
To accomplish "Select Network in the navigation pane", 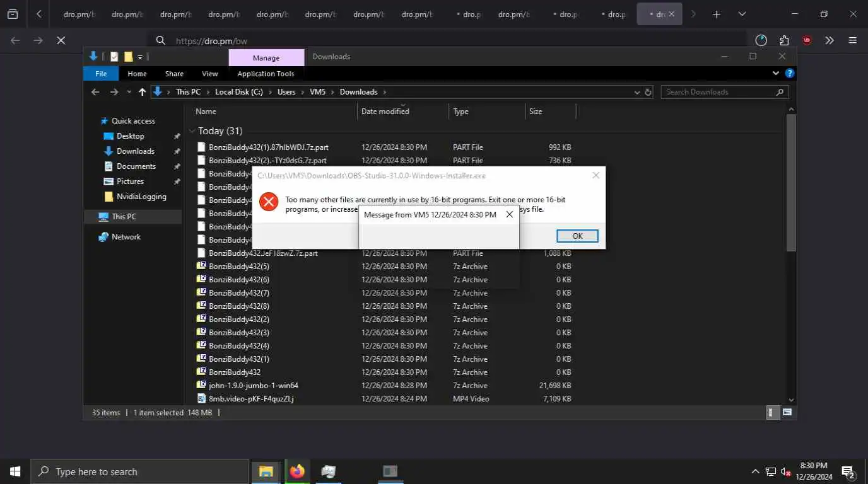I will [126, 237].
